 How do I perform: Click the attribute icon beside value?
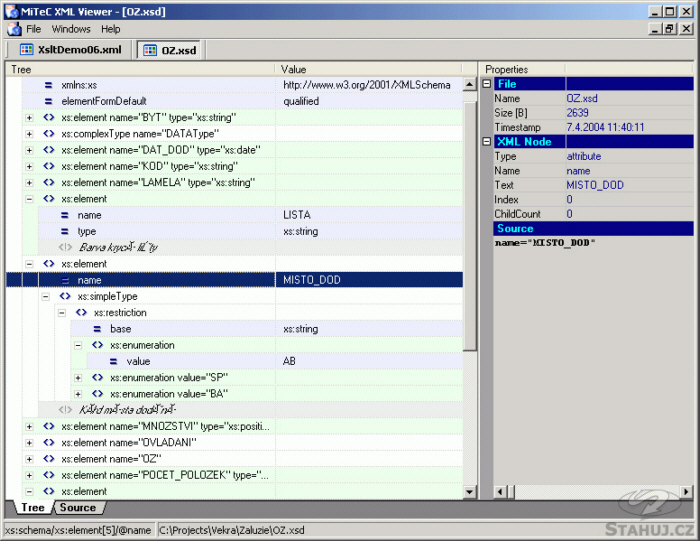pyautogui.click(x=113, y=362)
